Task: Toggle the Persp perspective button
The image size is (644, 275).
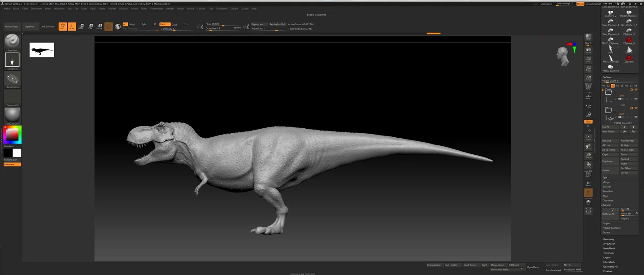Action: click(x=588, y=86)
